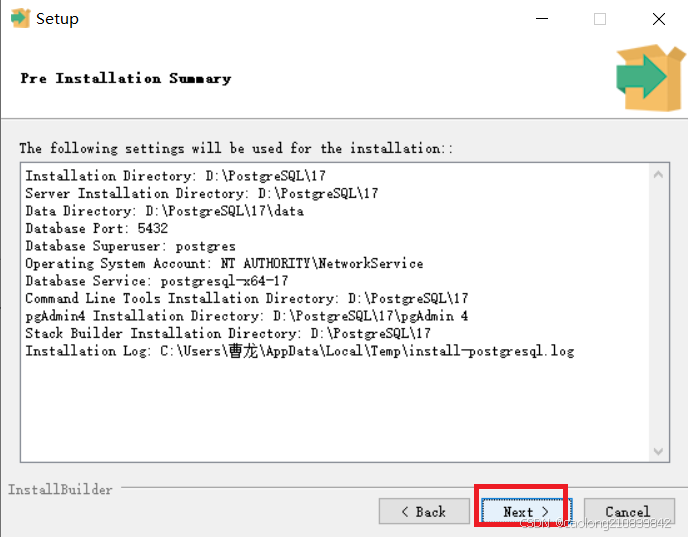Select the 'pgAdmin4 Installation Directory' line

coord(247,316)
